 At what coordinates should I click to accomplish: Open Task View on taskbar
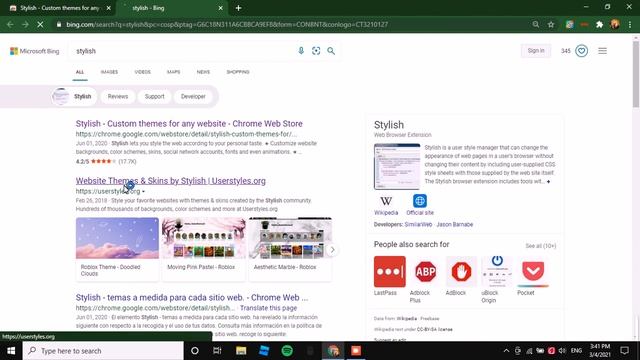click(x=217, y=351)
